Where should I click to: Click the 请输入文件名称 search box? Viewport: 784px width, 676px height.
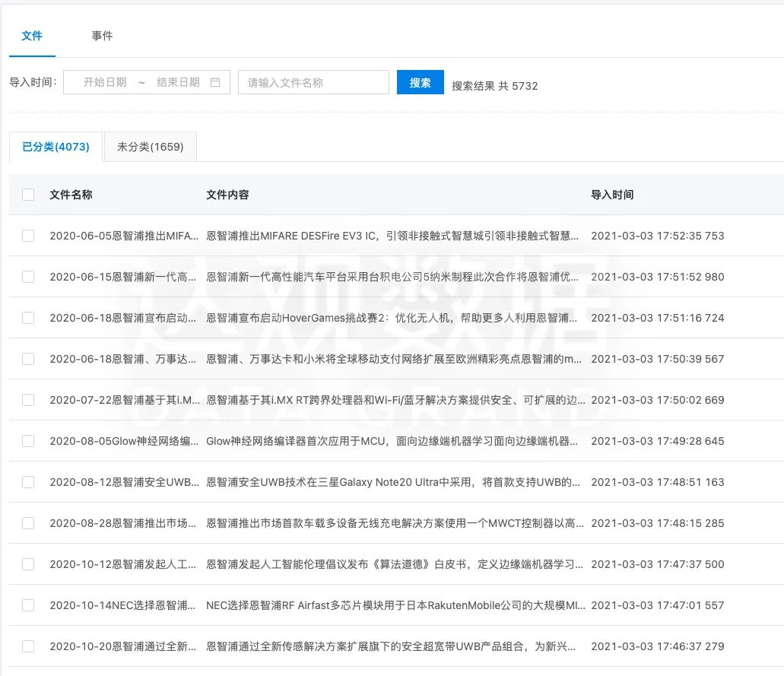[313, 81]
